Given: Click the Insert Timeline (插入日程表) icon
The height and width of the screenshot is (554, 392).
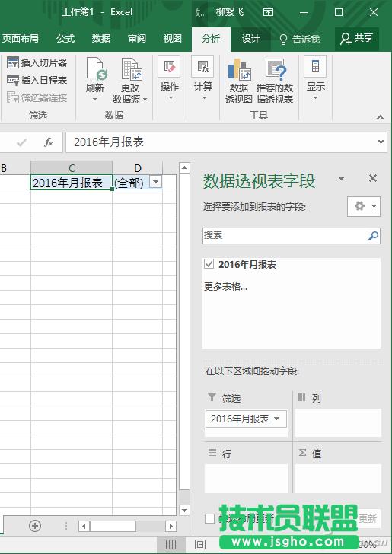Looking at the screenshot, I should pos(13,80).
